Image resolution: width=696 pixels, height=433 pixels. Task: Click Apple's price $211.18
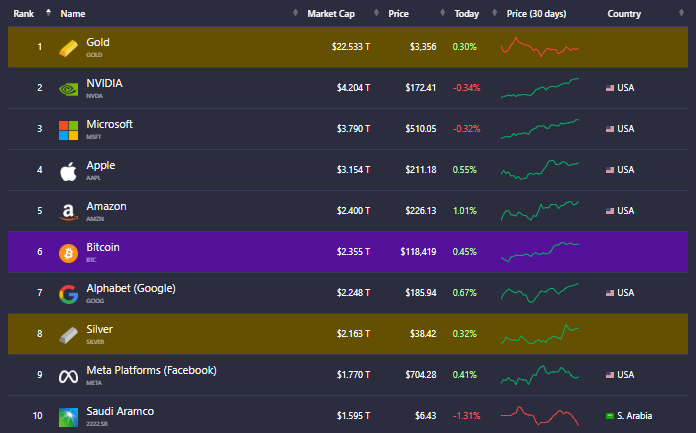[x=420, y=170]
